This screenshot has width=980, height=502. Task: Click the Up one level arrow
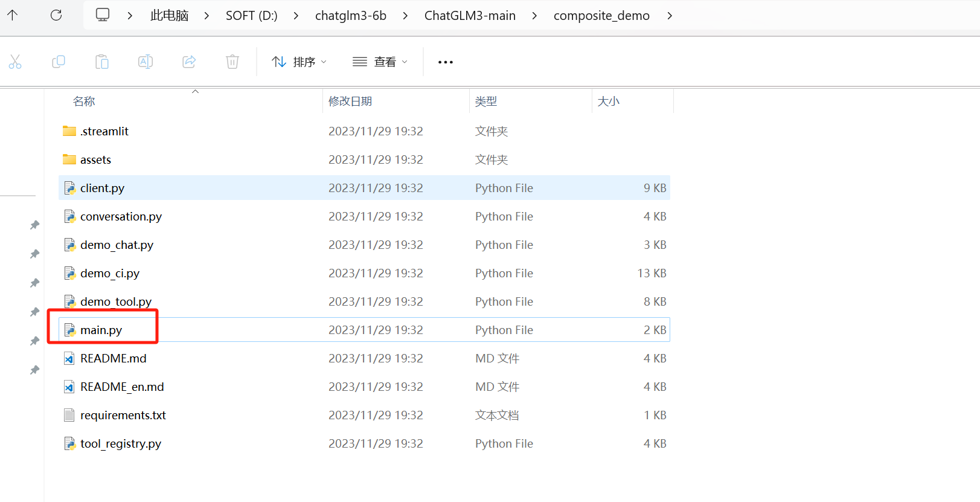pyautogui.click(x=13, y=15)
